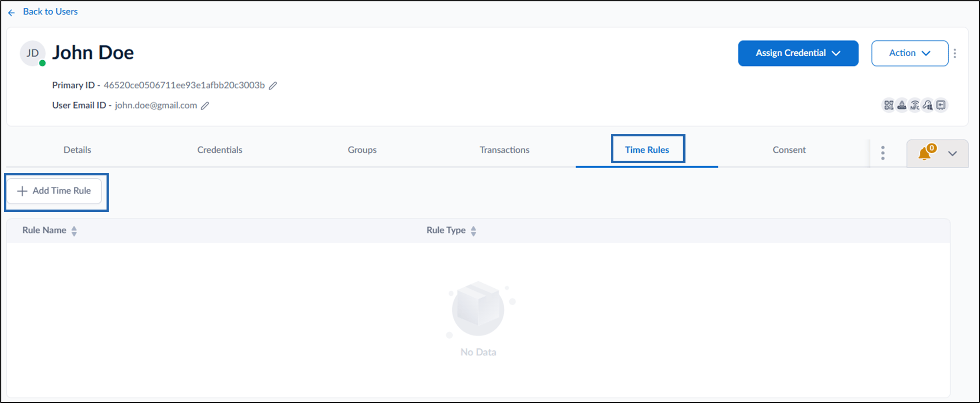Click the email john.doe@gmail.com
The width and height of the screenshot is (980, 403).
(156, 106)
